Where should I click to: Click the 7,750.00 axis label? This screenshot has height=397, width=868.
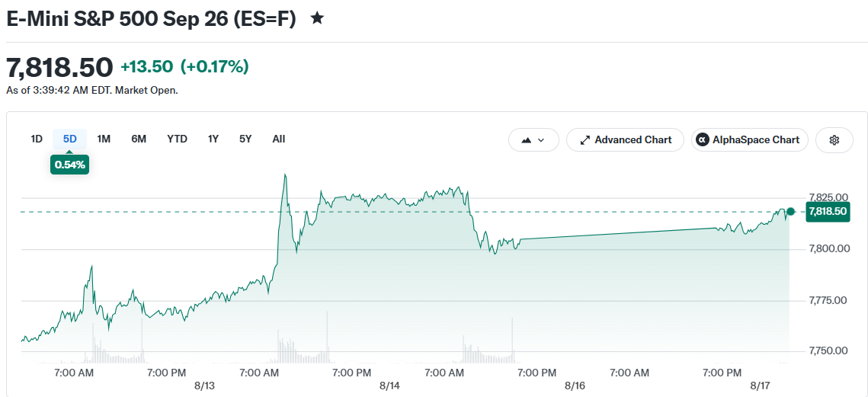click(828, 351)
